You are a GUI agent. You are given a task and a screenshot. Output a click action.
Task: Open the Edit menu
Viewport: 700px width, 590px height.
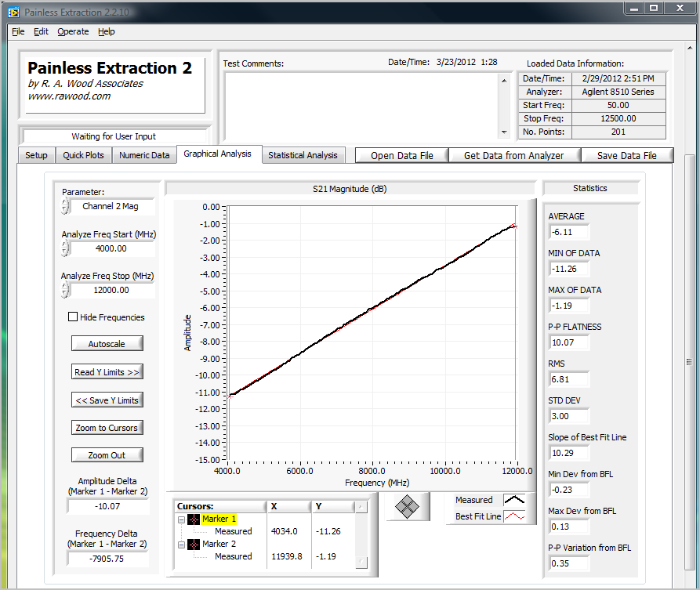click(41, 31)
